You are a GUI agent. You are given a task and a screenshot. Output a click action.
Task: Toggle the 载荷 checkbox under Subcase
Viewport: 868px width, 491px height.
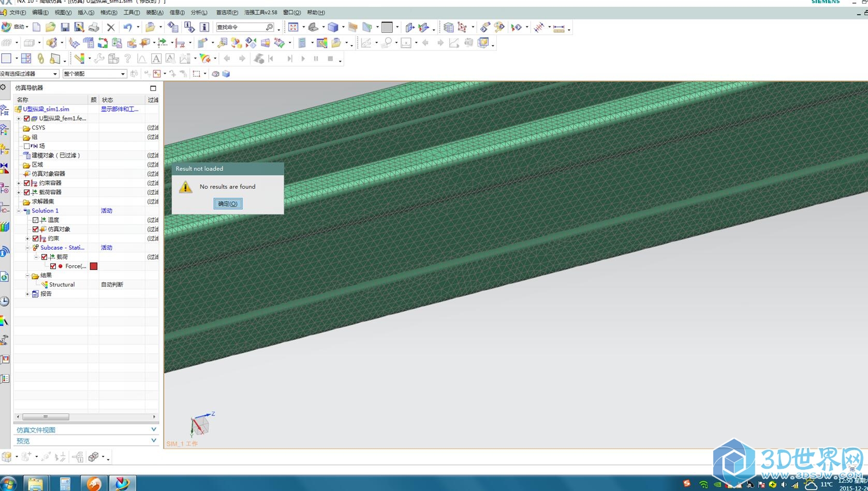tap(45, 257)
